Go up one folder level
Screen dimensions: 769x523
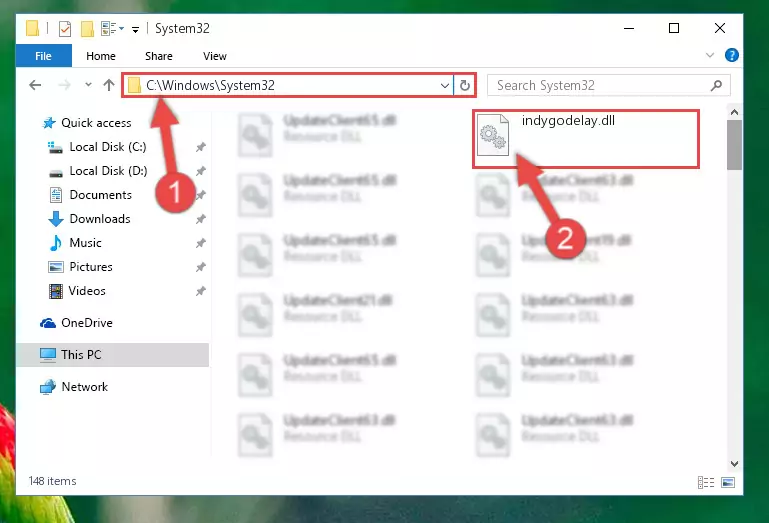[109, 85]
